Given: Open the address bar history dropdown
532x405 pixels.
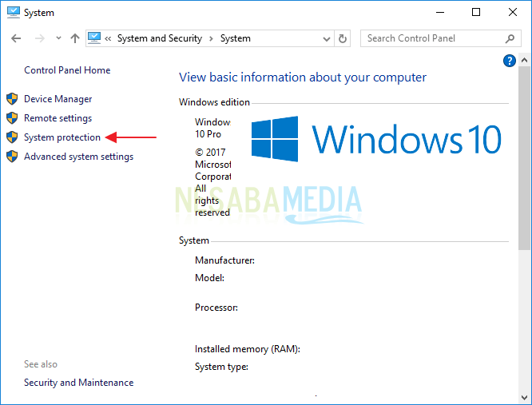Looking at the screenshot, I should (327, 39).
